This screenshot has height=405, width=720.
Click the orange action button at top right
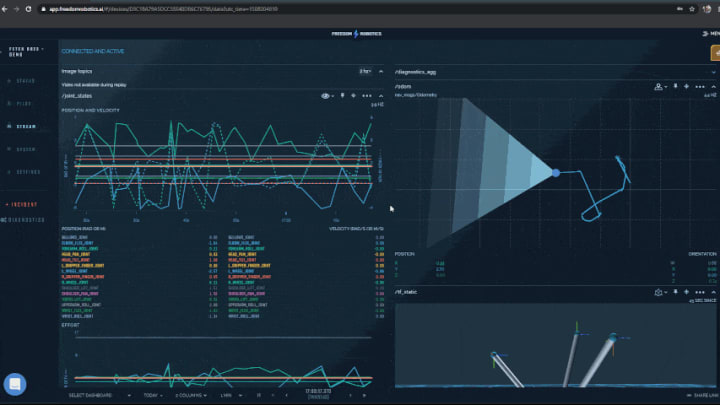pos(715,53)
